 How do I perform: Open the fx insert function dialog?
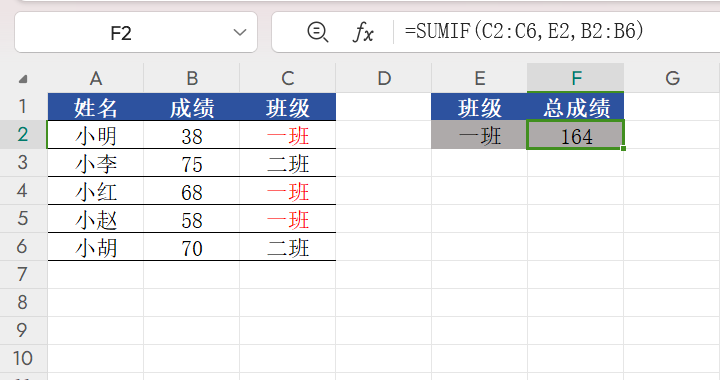363,33
